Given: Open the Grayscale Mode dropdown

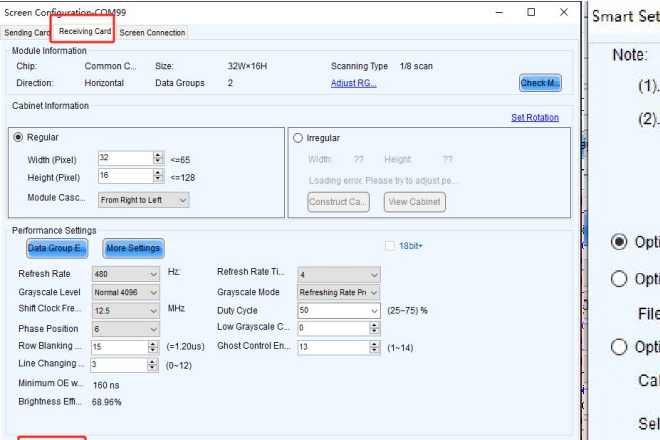Looking at the screenshot, I should click(x=339, y=292).
